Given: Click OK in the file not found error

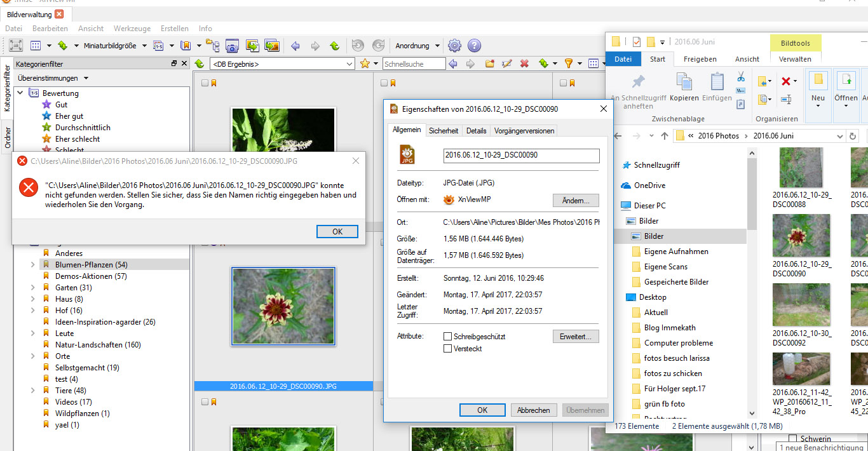Looking at the screenshot, I should [x=337, y=232].
